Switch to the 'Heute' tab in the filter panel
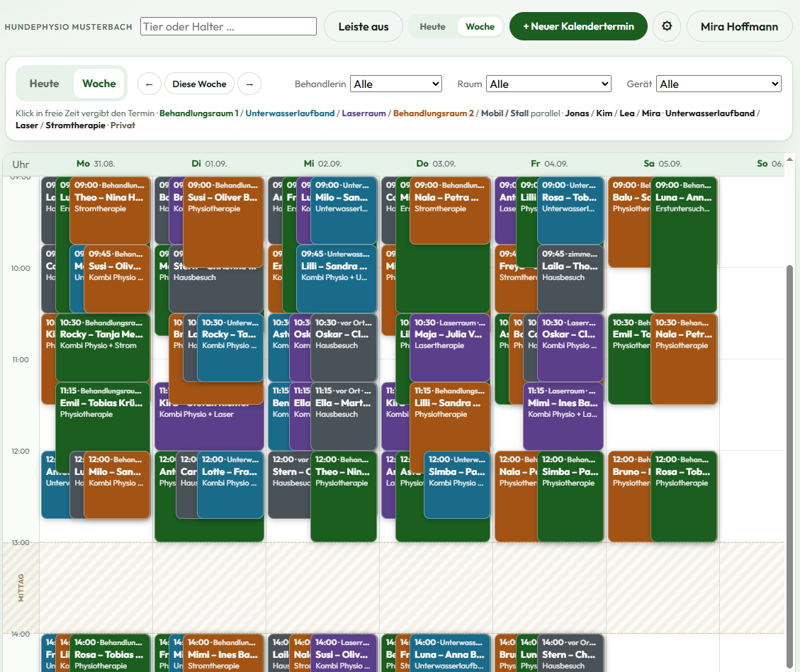Screen dimensions: 800x672 45,84
